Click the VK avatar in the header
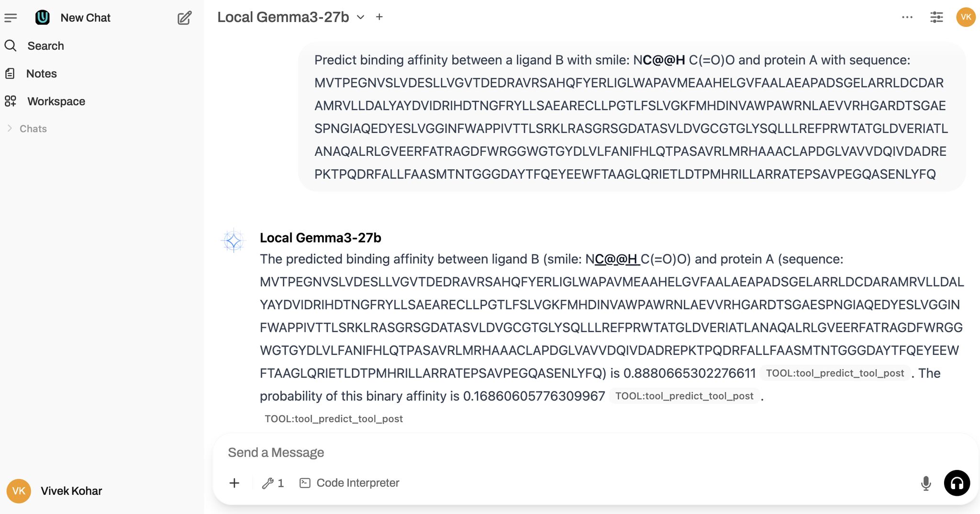 point(966,17)
